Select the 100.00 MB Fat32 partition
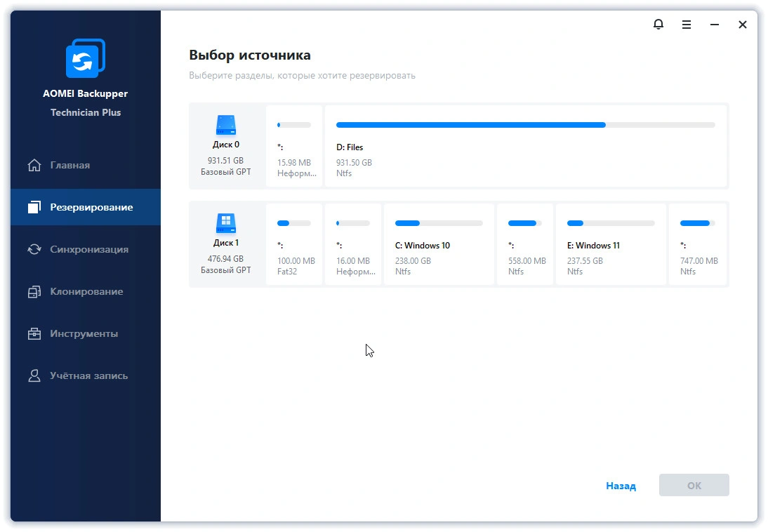 [x=294, y=245]
